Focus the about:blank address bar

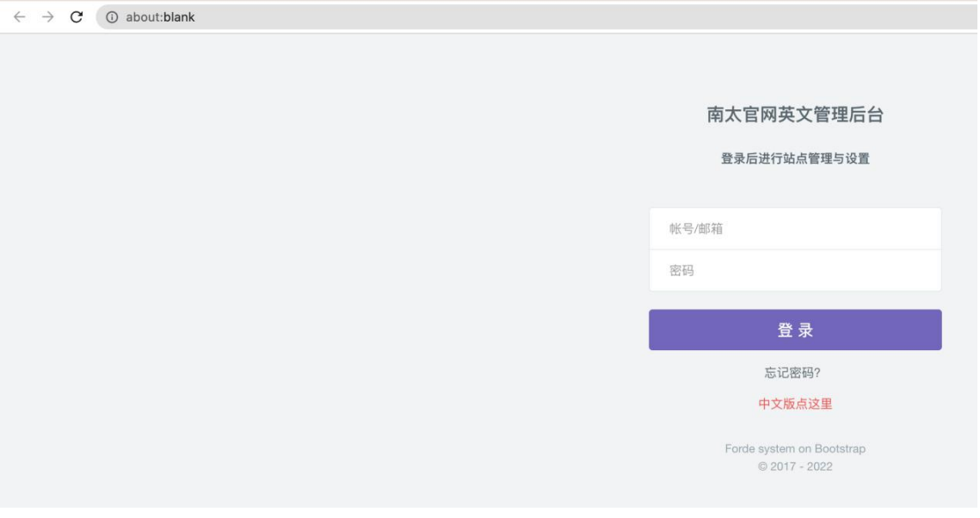(538, 17)
